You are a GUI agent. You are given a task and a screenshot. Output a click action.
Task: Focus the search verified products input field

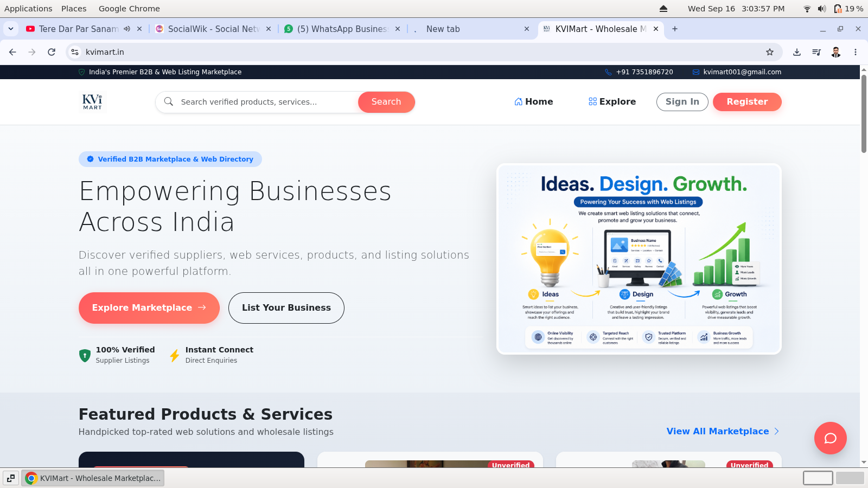click(266, 102)
